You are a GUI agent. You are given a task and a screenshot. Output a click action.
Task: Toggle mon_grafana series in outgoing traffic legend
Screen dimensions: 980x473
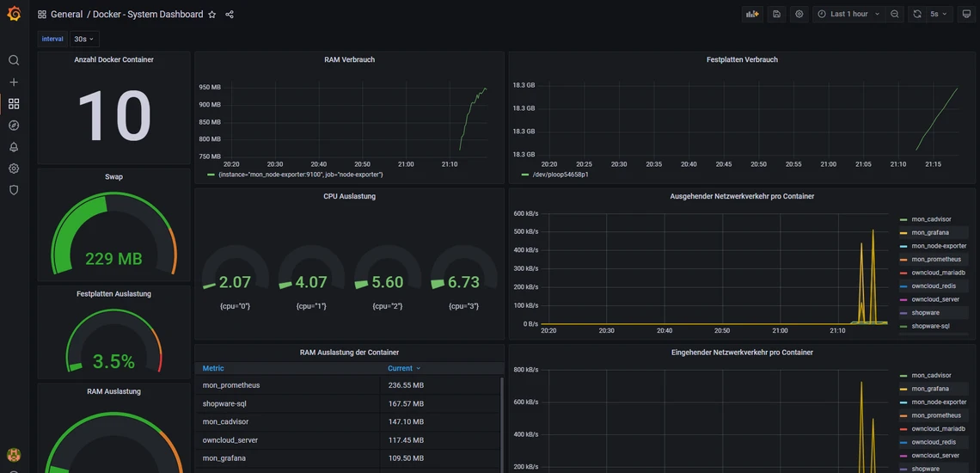tap(930, 232)
